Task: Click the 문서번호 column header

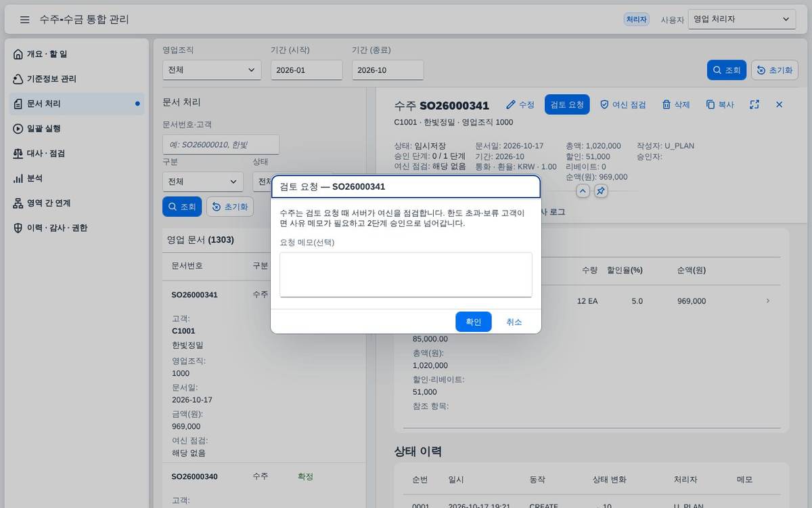Action: 187,266
